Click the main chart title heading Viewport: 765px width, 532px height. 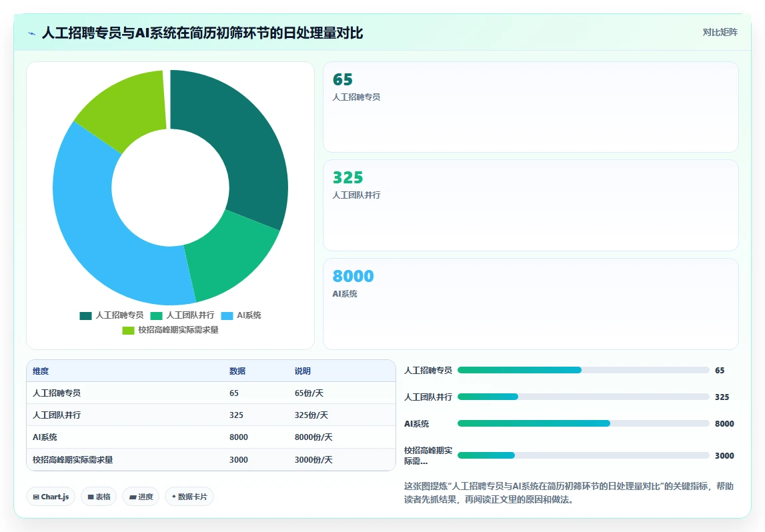click(x=202, y=33)
